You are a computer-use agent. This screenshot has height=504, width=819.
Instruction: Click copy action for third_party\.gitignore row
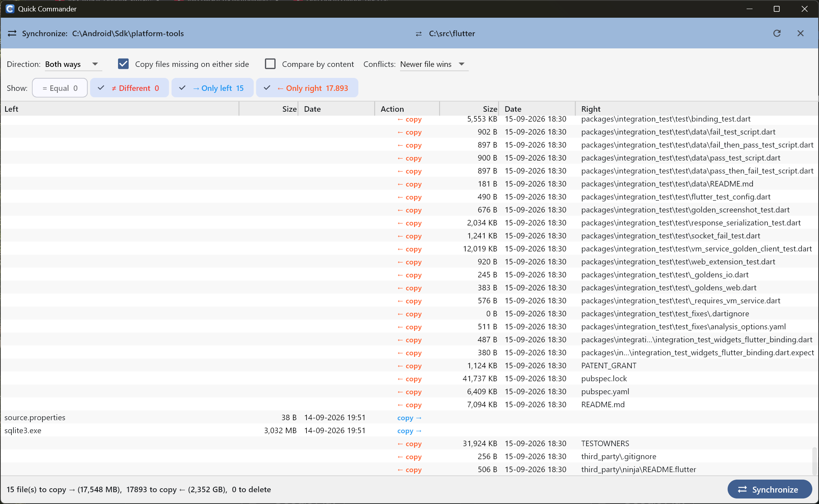[x=409, y=457]
